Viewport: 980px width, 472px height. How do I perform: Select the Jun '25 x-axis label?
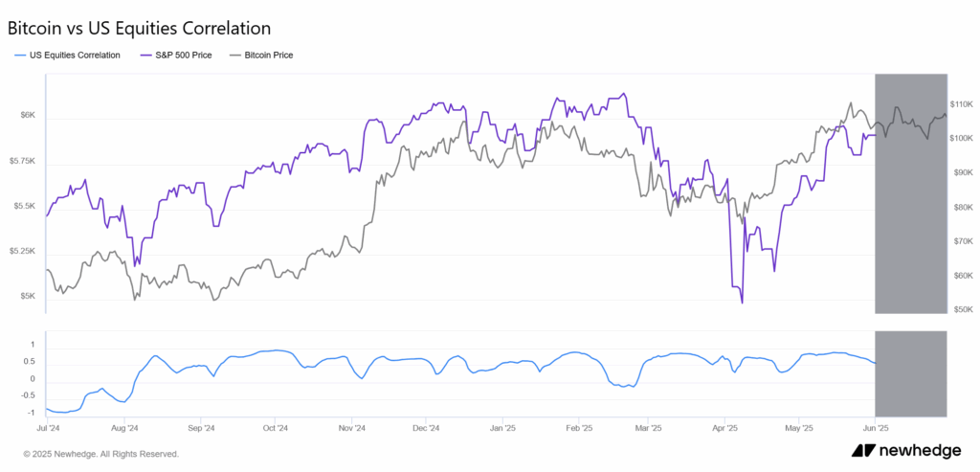tap(876, 428)
